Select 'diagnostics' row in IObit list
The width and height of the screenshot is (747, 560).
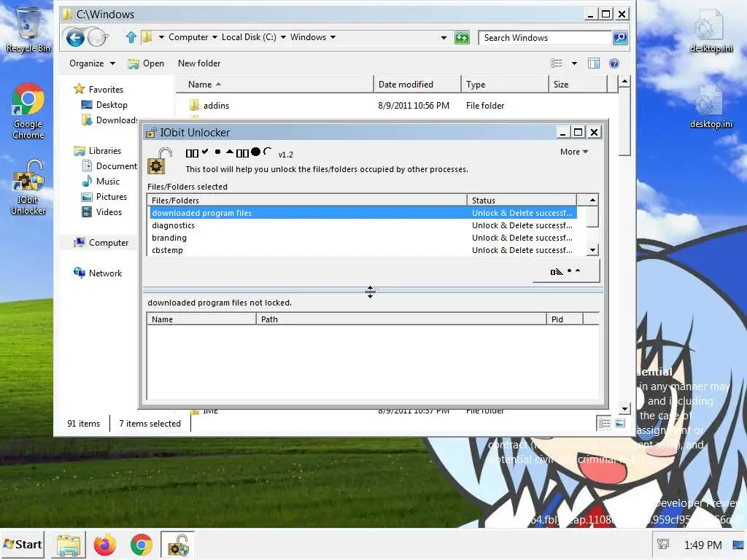(363, 225)
